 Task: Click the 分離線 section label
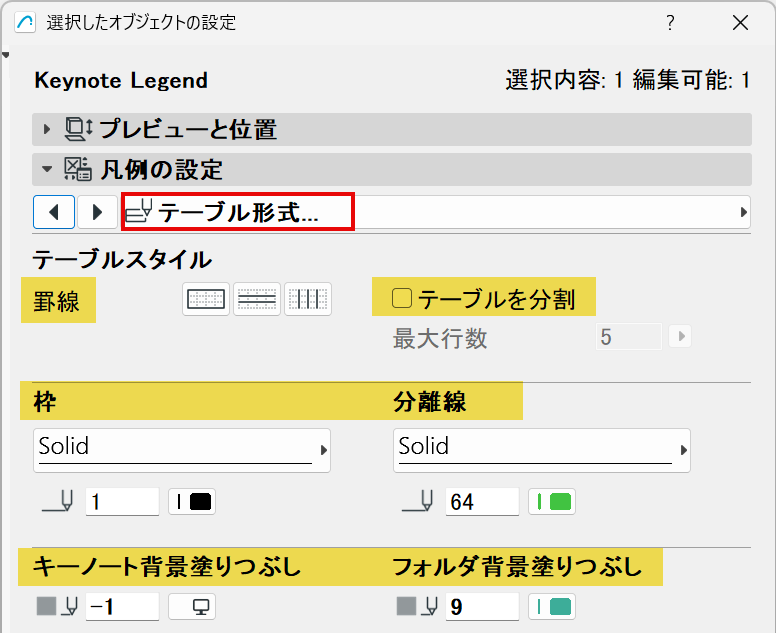coord(430,401)
